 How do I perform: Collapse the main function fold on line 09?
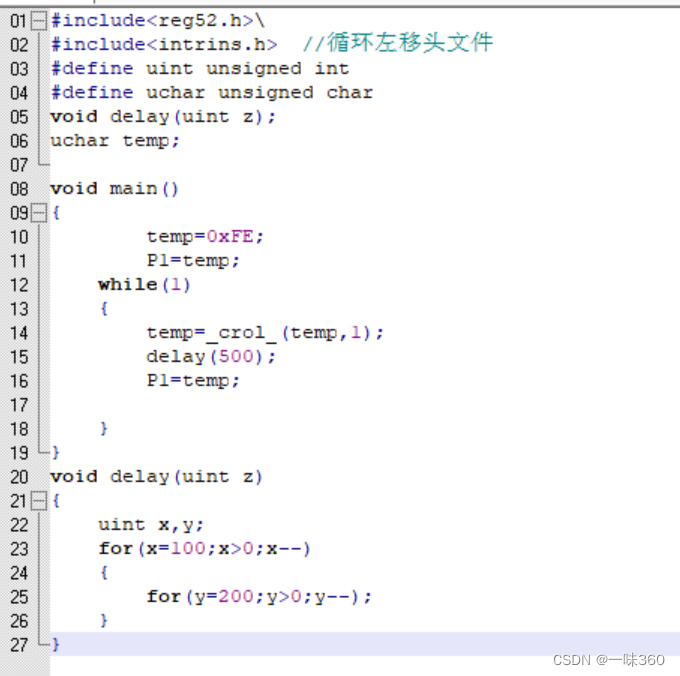tap(39, 213)
